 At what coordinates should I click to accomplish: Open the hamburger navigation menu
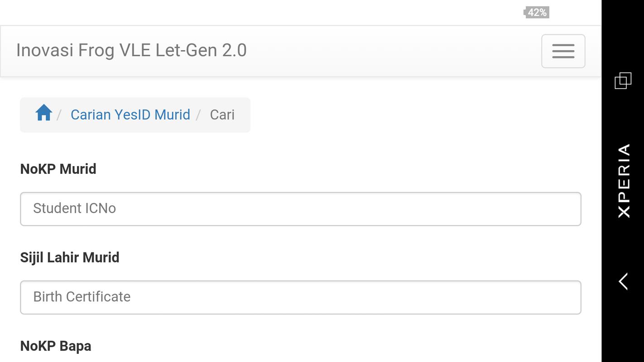(x=563, y=51)
